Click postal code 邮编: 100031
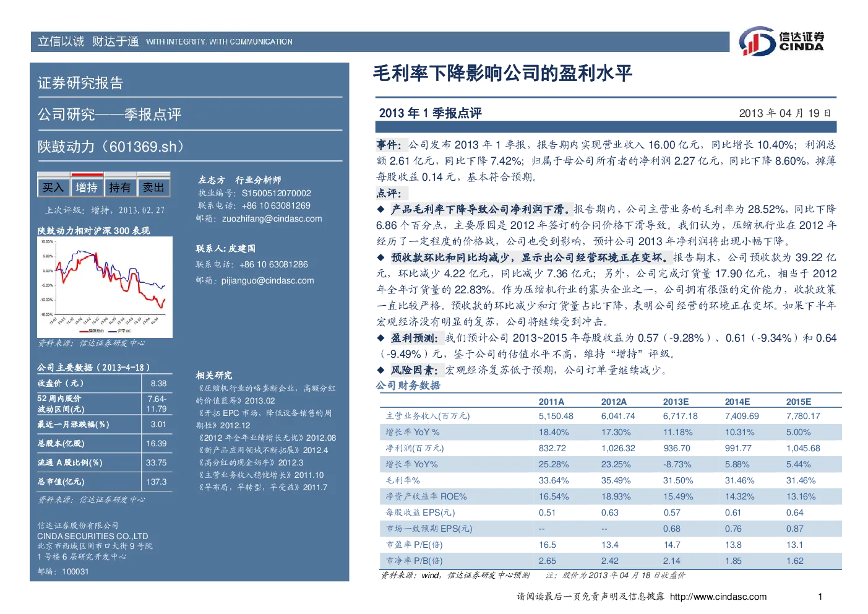This screenshot has width=868, height=614. tap(63, 571)
